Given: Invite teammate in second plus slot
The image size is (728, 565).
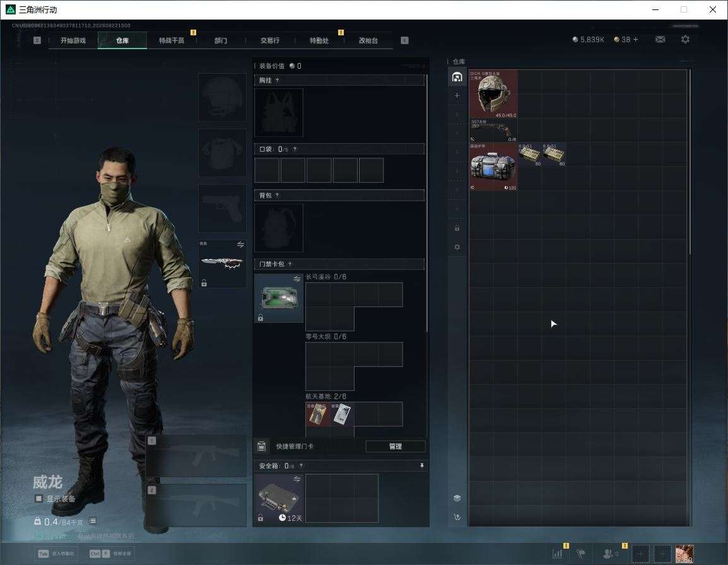Looking at the screenshot, I should click(x=662, y=554).
